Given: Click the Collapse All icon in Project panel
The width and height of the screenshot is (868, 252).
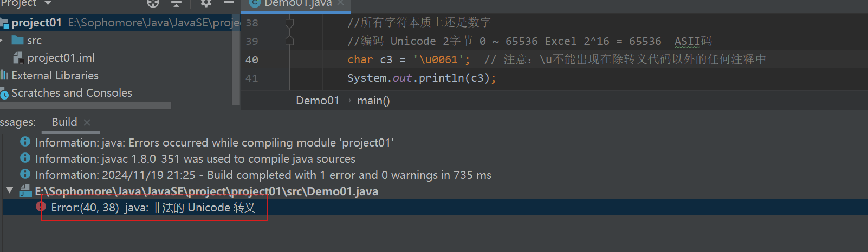Looking at the screenshot, I should point(176,3).
